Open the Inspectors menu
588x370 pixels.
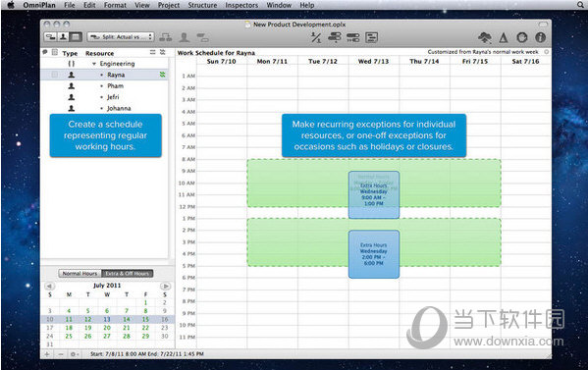(241, 5)
